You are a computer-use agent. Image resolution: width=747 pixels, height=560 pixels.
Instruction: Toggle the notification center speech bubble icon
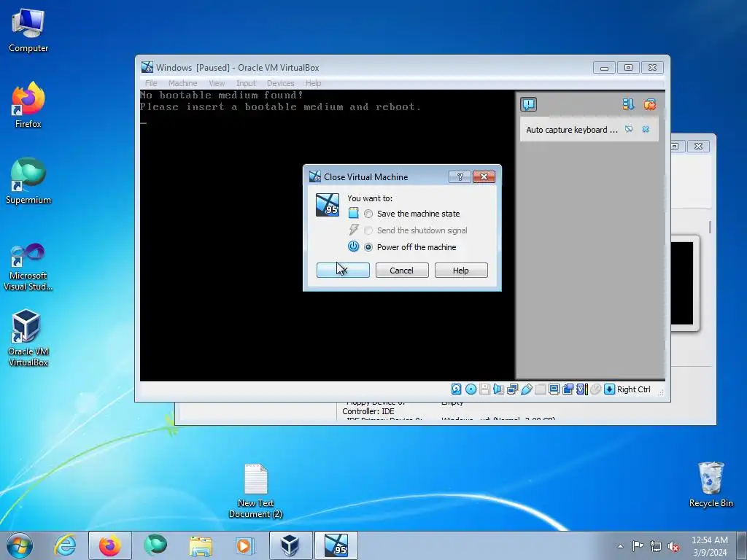(528, 104)
